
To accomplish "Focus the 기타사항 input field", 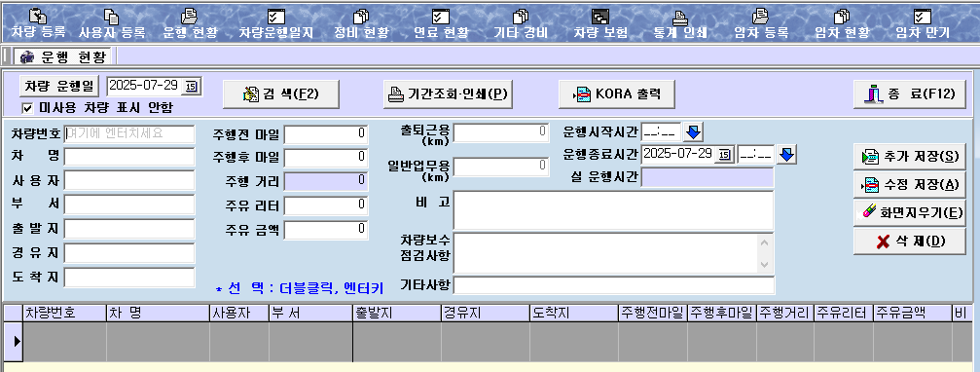I will (614, 285).
